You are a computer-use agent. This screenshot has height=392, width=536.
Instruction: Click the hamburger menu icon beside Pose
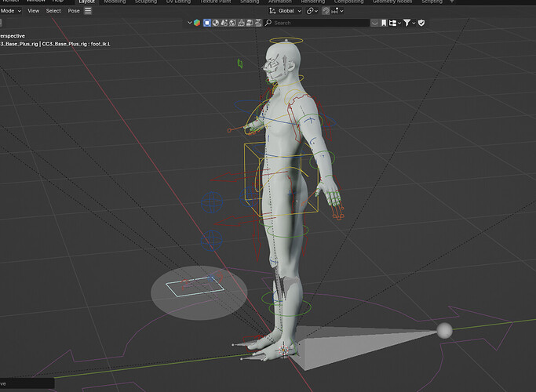pos(88,11)
